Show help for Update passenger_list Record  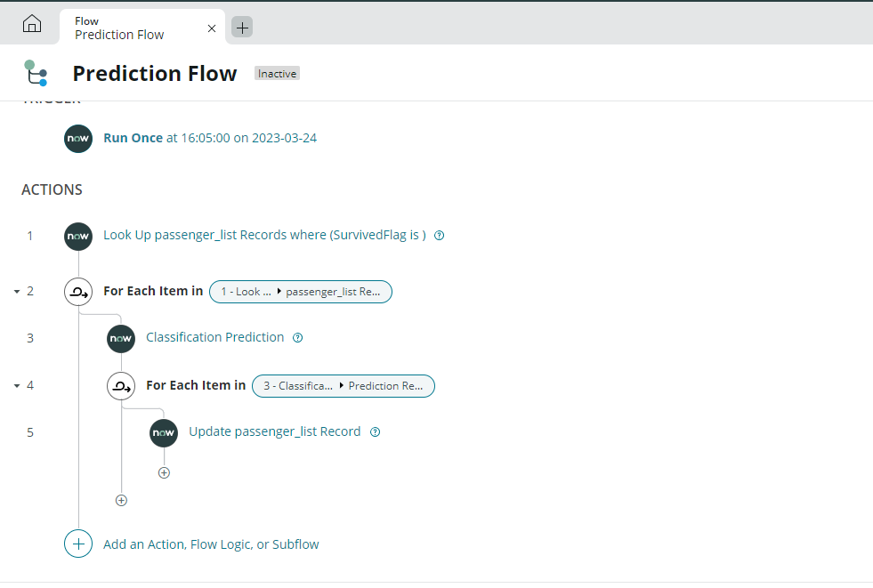376,431
